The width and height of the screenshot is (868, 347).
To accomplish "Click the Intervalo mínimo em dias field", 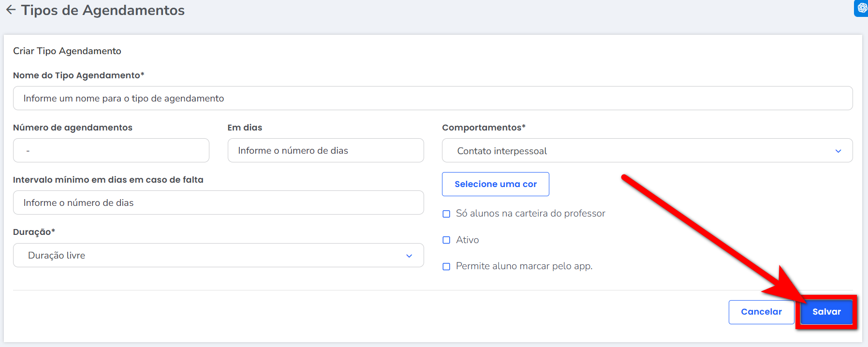I will (x=218, y=202).
